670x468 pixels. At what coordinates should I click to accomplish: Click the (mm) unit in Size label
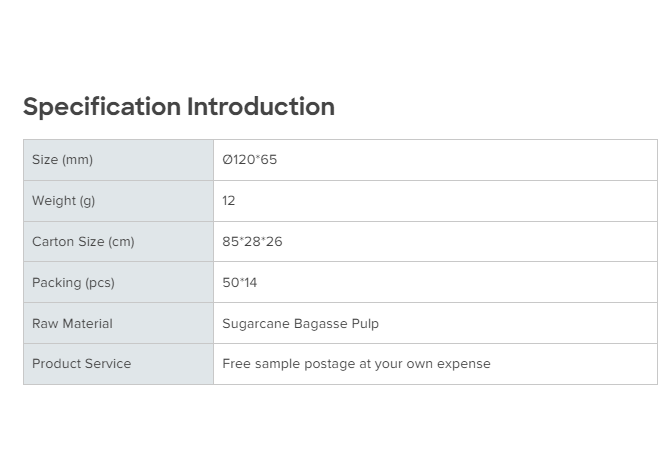point(76,160)
